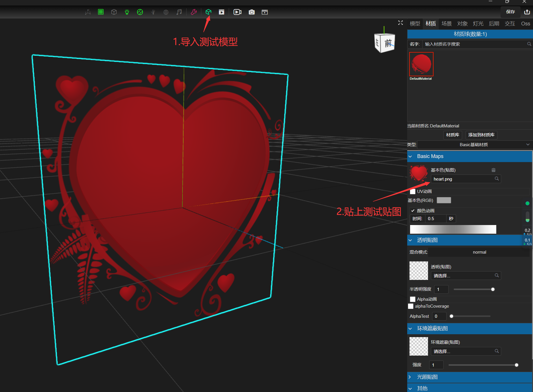Click search icon in heart.png field
Screen dimensions: 533x392
click(497, 179)
